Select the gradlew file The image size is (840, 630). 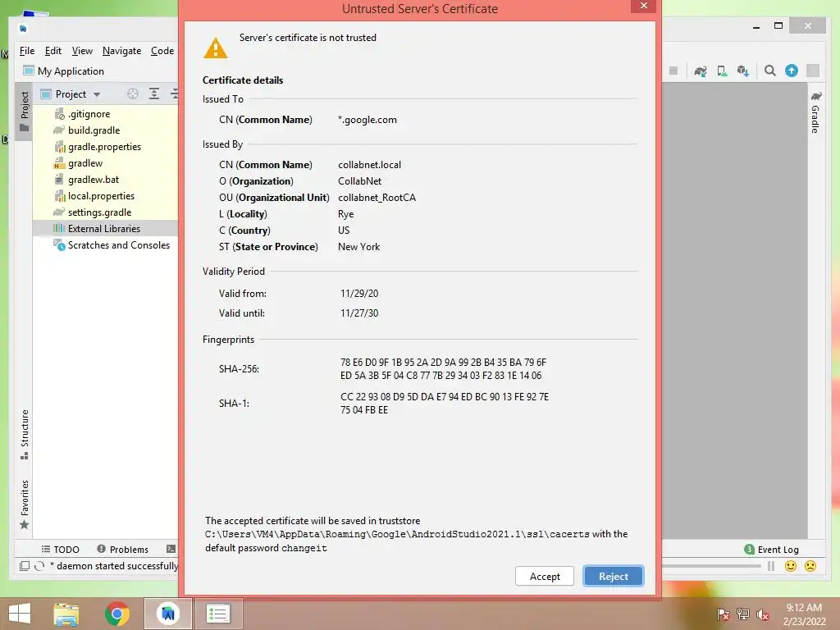(84, 163)
